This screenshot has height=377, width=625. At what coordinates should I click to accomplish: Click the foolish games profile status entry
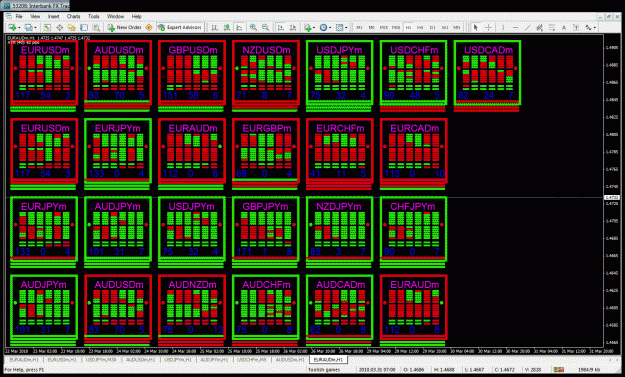(x=324, y=370)
